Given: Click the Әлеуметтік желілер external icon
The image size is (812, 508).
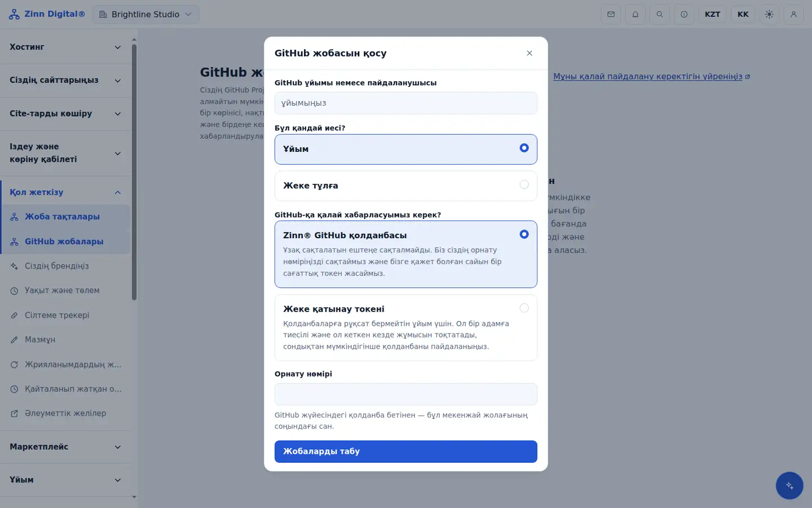Looking at the screenshot, I should [x=14, y=414].
